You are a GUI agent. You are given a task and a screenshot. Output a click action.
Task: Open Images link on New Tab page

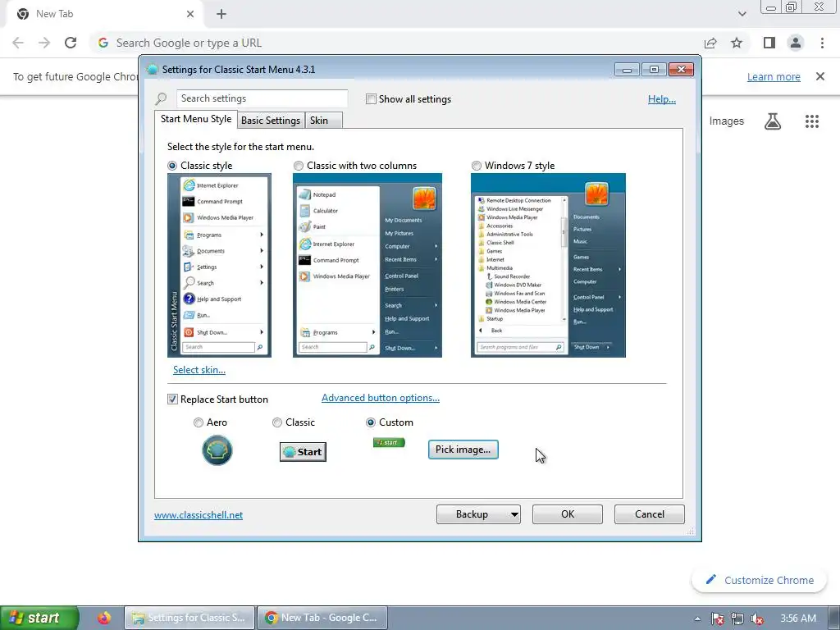tap(727, 121)
